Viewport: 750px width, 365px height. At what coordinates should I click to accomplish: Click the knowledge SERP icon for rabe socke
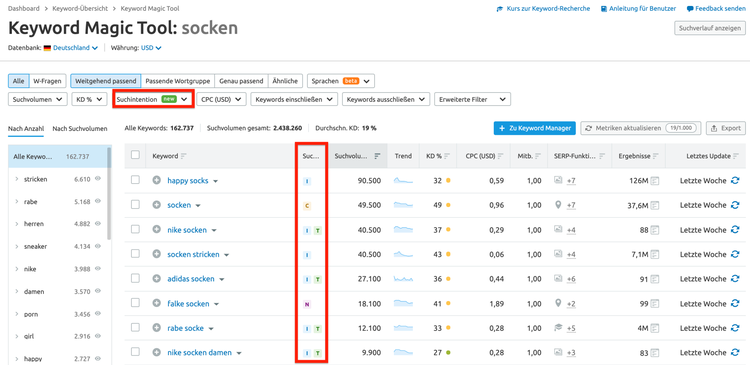coord(557,328)
